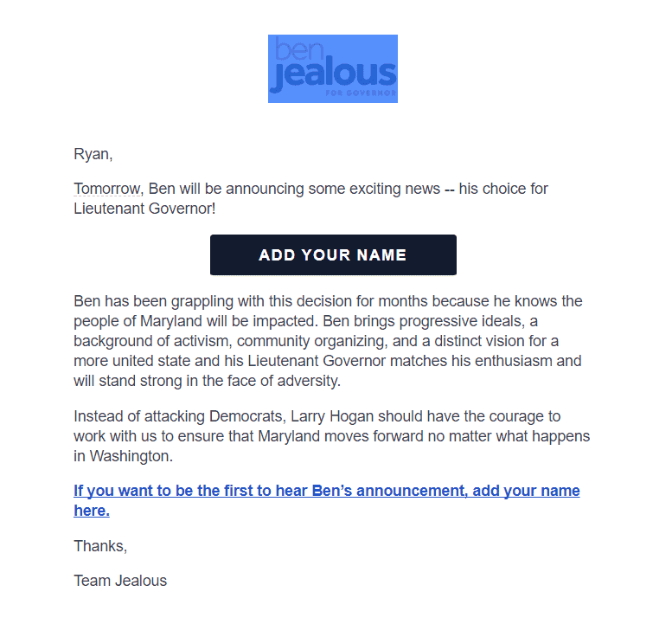Click the 'Team Jealous' signature

point(120,581)
